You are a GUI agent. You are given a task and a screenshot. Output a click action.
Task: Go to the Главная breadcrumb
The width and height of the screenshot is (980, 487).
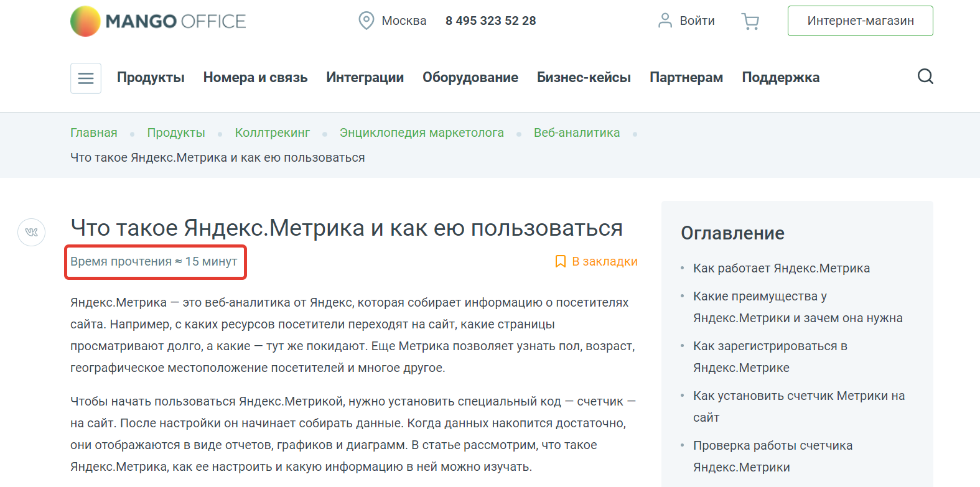tap(94, 132)
